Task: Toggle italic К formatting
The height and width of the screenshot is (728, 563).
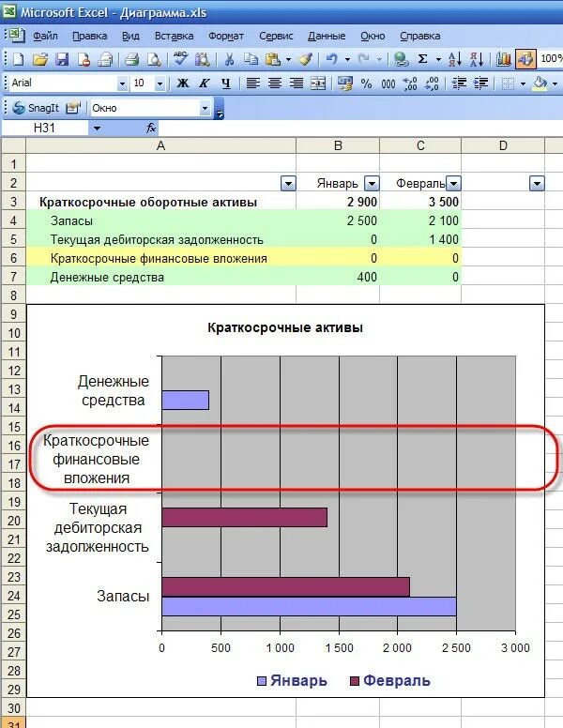Action: [205, 83]
